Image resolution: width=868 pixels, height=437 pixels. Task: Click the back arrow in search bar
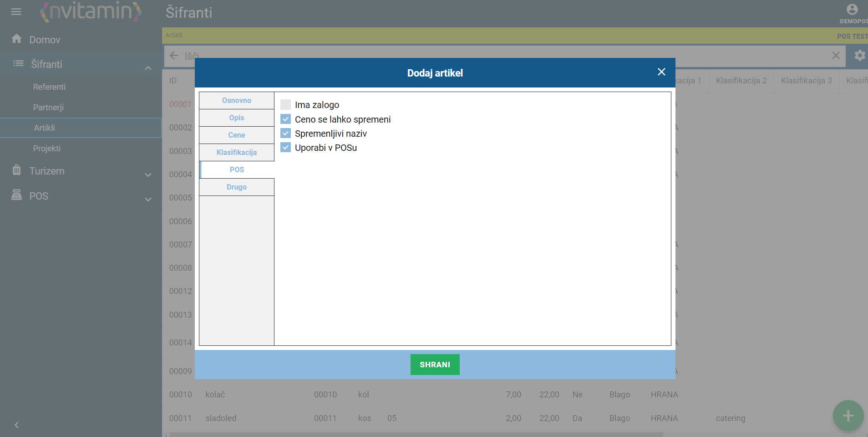pyautogui.click(x=174, y=56)
